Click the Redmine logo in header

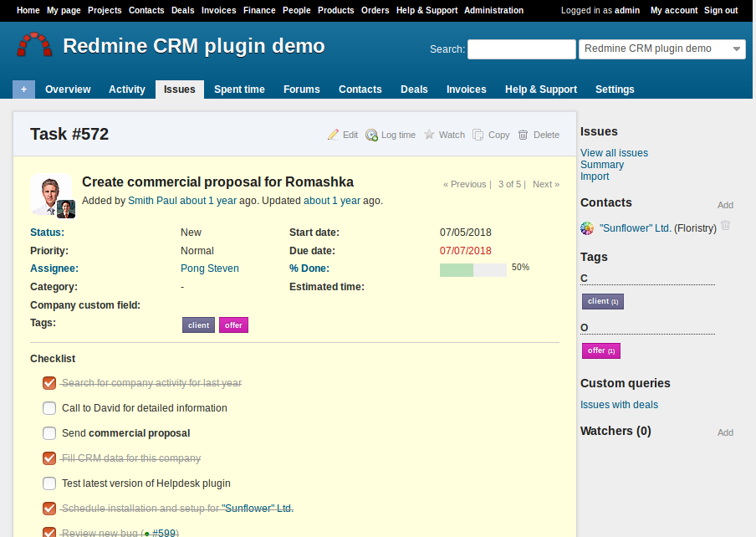coord(34,46)
